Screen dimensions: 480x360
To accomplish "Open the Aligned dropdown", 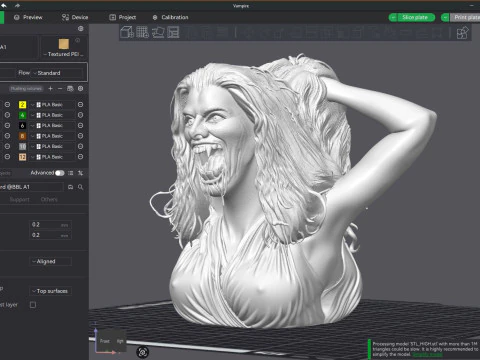I will (x=50, y=261).
